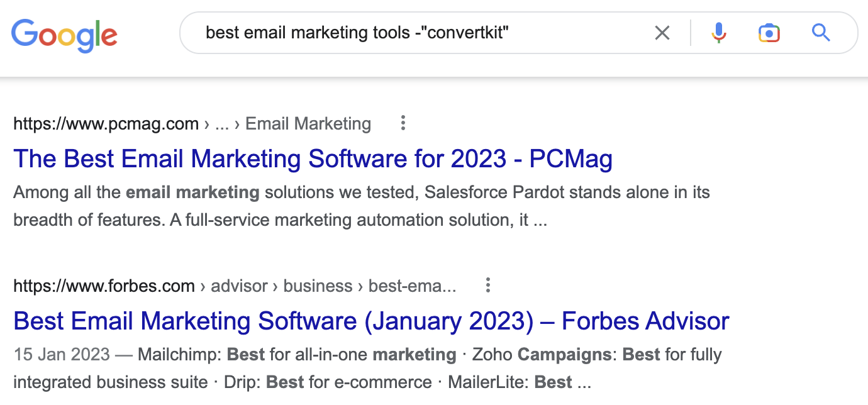Image resolution: width=868 pixels, height=405 pixels.
Task: Click the "business" breadcrumb segment in Forbes URL
Action: pos(318,286)
